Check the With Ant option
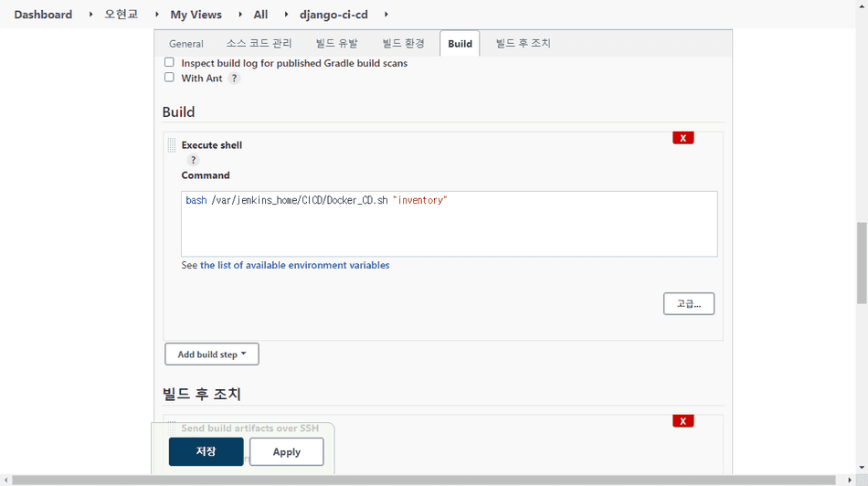Viewport: 868px width, 486px height. pos(169,78)
